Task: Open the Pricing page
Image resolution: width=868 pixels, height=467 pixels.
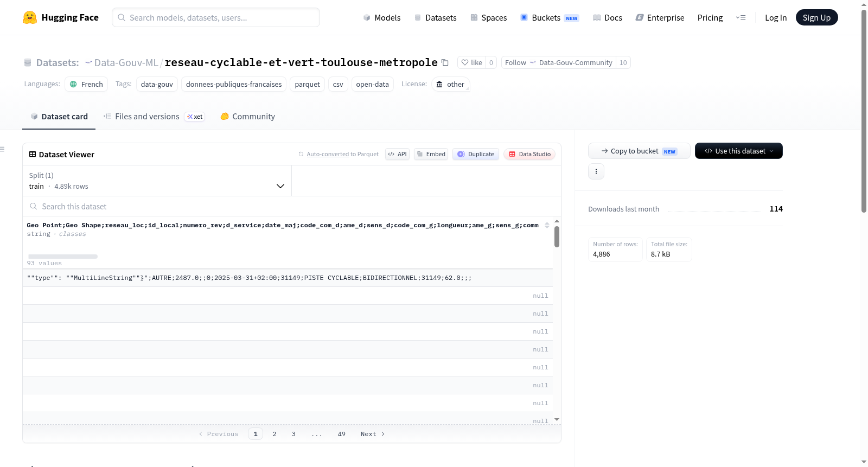Action: (710, 17)
